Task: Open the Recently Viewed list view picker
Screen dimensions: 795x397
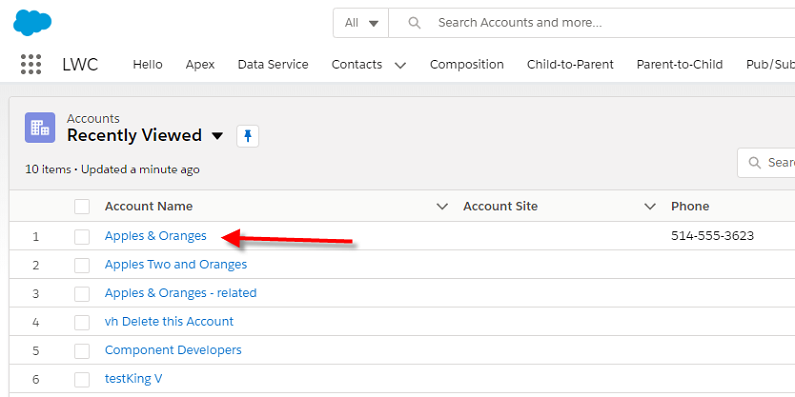Action: (217, 136)
